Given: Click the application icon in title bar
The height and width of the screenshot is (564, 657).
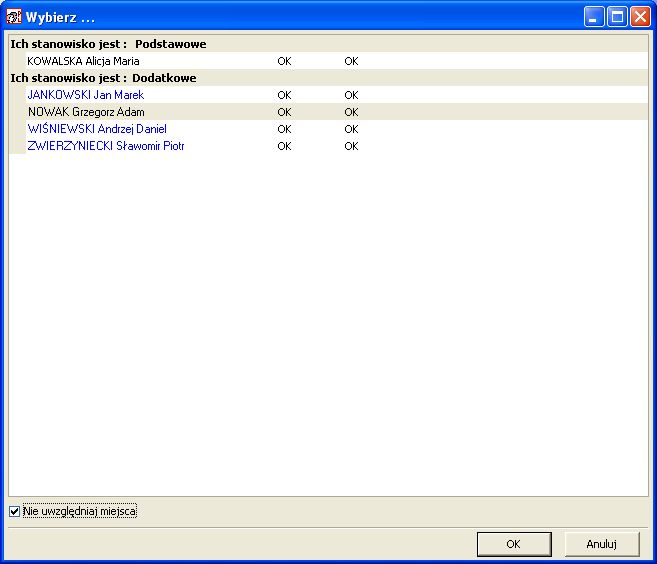Looking at the screenshot, I should [14, 17].
